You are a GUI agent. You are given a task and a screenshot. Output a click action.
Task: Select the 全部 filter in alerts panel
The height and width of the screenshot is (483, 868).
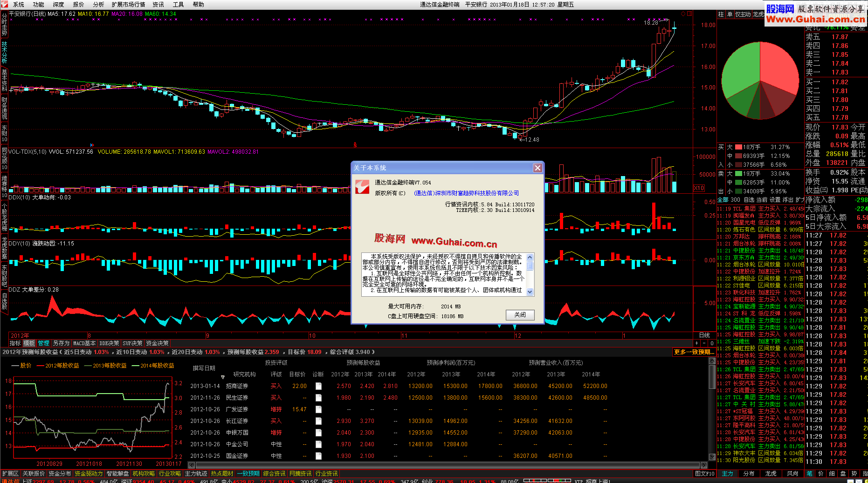point(723,200)
